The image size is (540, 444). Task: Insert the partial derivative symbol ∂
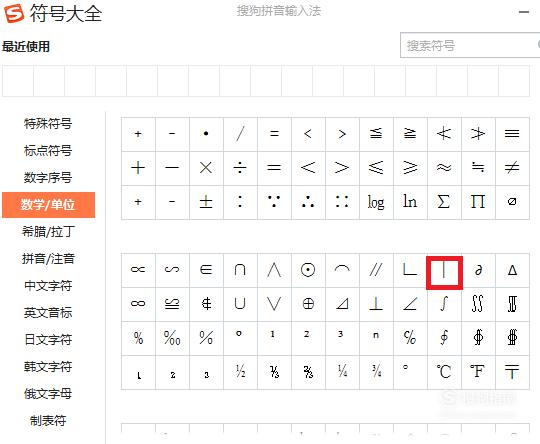pyautogui.click(x=478, y=270)
